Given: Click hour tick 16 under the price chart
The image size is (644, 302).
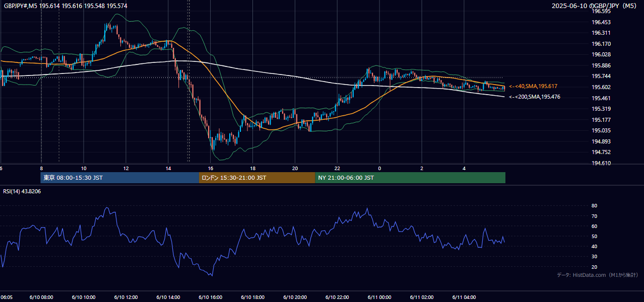Looking at the screenshot, I should (211, 168).
